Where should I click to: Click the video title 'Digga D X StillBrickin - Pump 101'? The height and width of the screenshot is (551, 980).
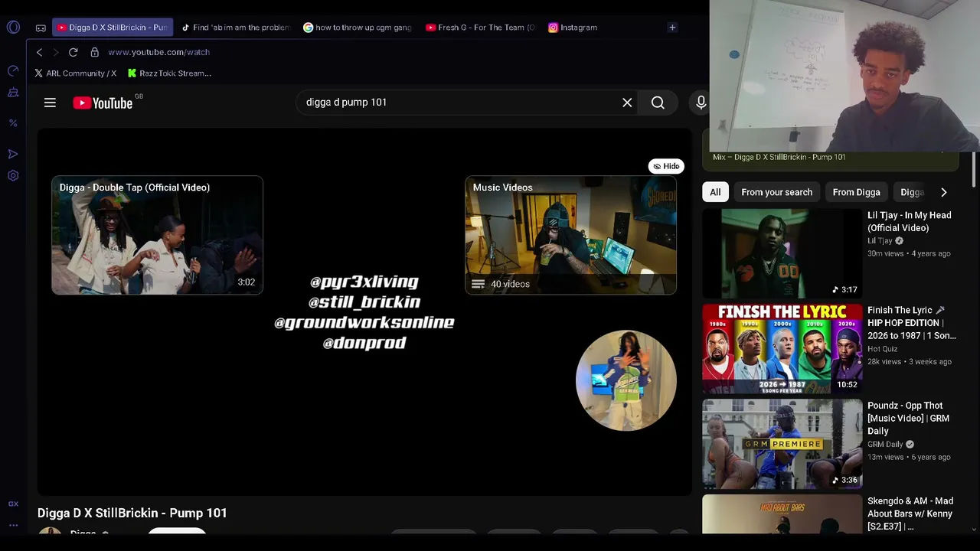132,513
